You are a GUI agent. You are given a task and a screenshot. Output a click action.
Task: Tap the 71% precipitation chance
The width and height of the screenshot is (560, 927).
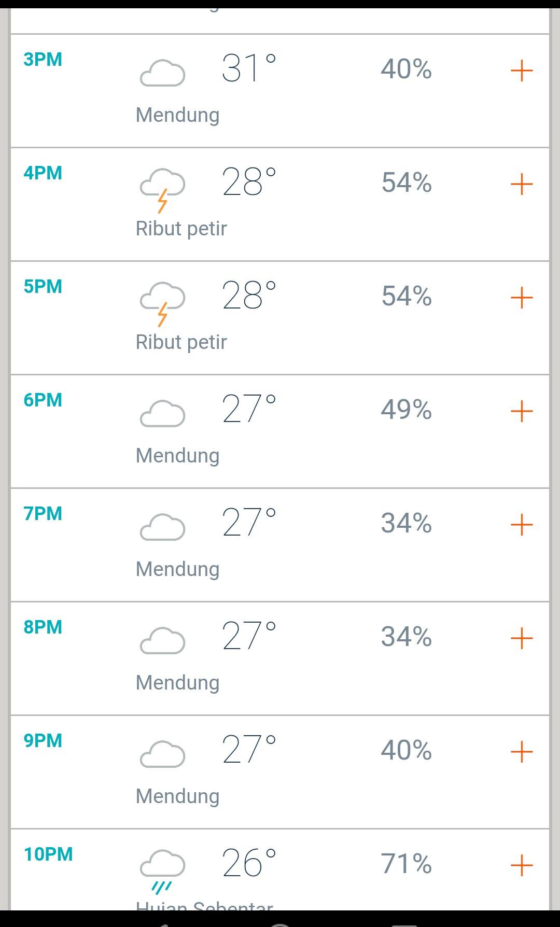click(407, 864)
